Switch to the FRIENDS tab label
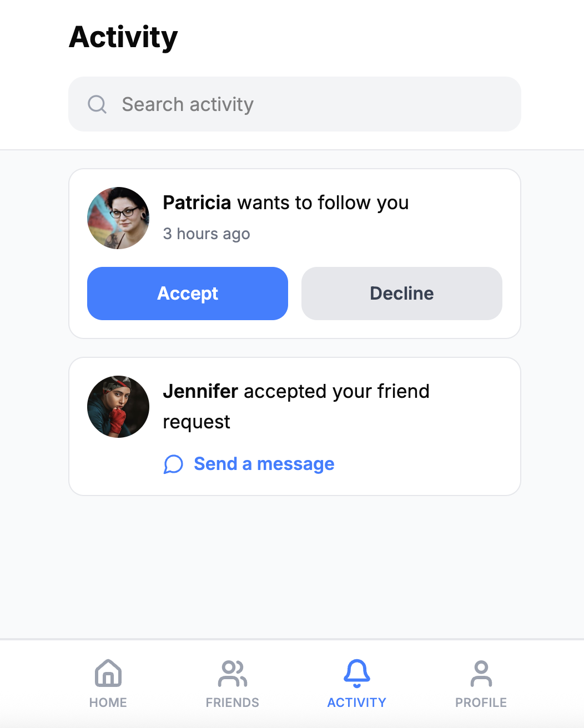 coord(233,702)
